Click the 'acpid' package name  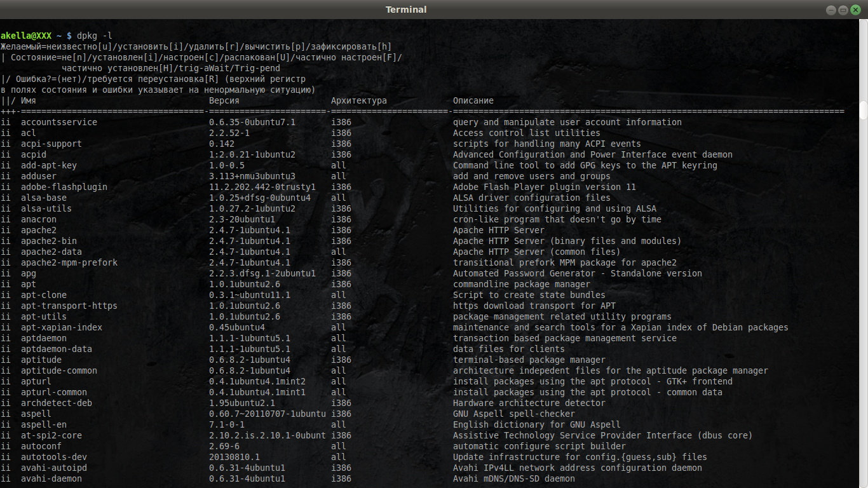coord(34,154)
